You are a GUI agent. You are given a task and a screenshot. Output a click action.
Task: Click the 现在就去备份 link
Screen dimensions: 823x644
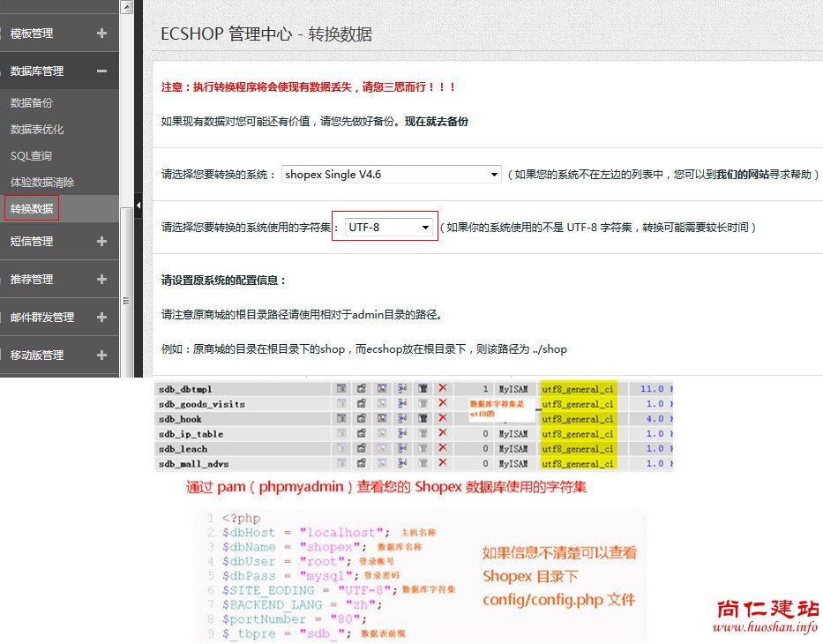437,122
